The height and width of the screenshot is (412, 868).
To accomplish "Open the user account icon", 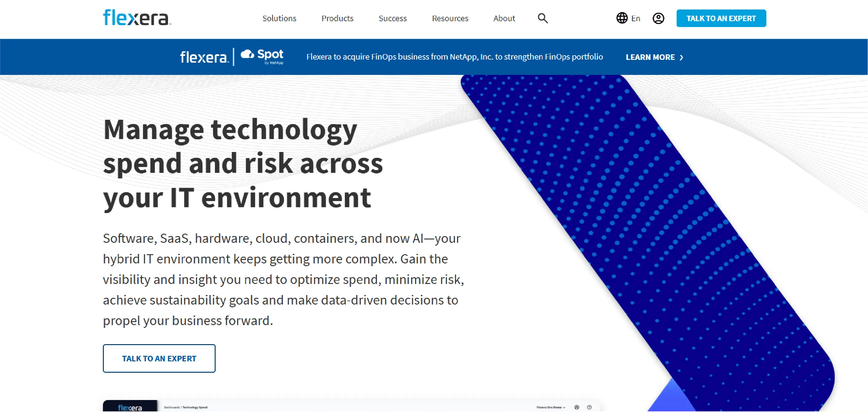I will pyautogui.click(x=658, y=18).
